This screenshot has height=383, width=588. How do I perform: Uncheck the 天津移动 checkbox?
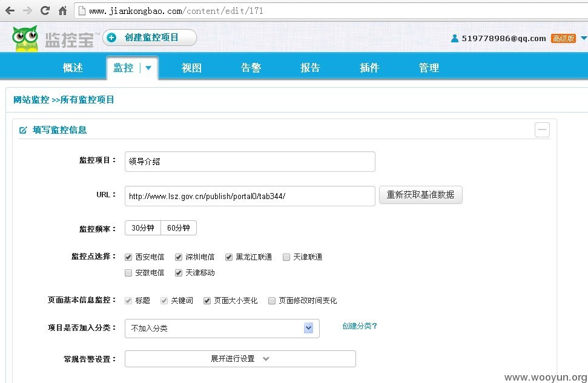179,273
